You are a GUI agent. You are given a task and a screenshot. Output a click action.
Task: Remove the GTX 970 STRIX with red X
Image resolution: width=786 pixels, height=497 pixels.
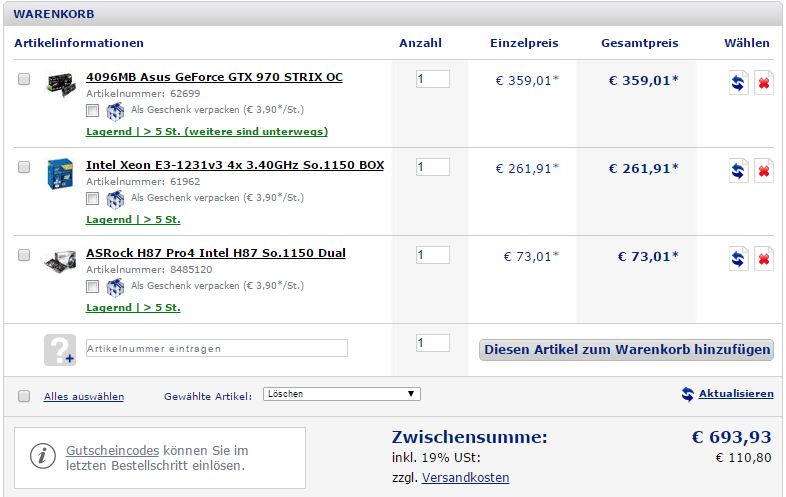[763, 83]
